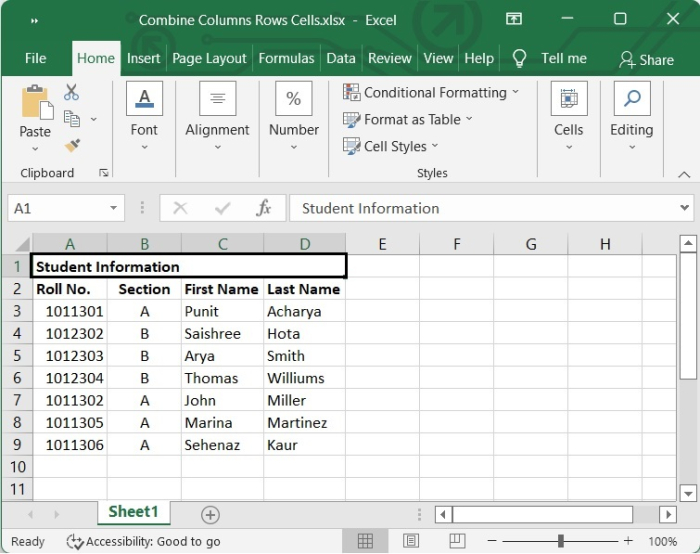Image resolution: width=700 pixels, height=554 pixels.
Task: Click the Cut scissors icon
Action: pyautogui.click(x=71, y=93)
